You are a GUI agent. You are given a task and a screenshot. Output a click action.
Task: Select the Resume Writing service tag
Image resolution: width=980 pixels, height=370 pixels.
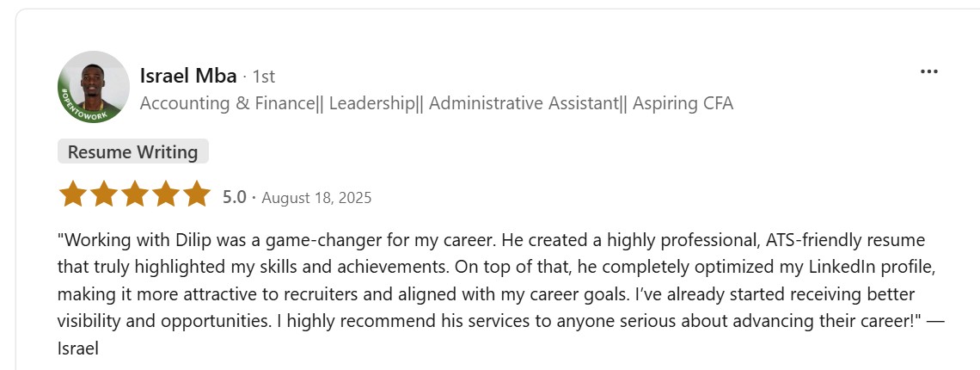coord(132,152)
